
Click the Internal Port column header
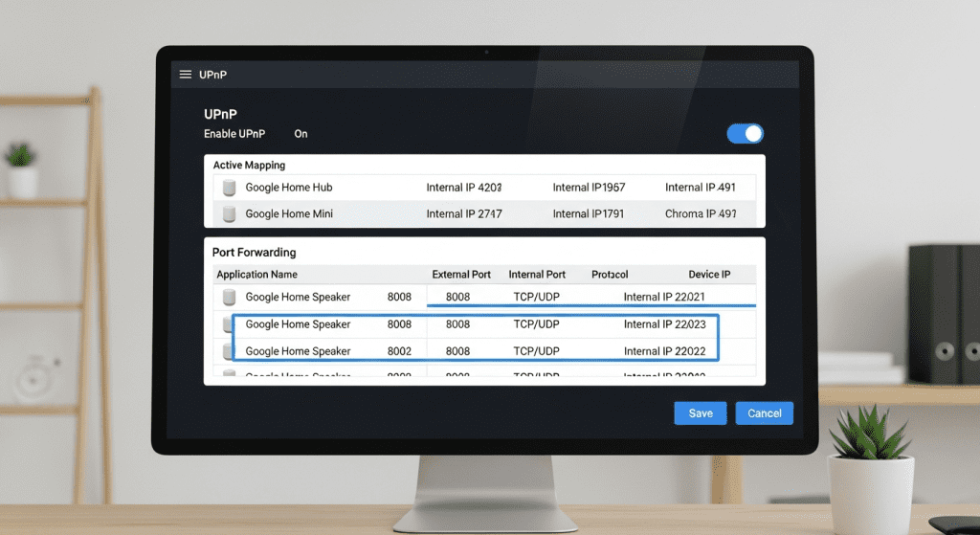(537, 275)
